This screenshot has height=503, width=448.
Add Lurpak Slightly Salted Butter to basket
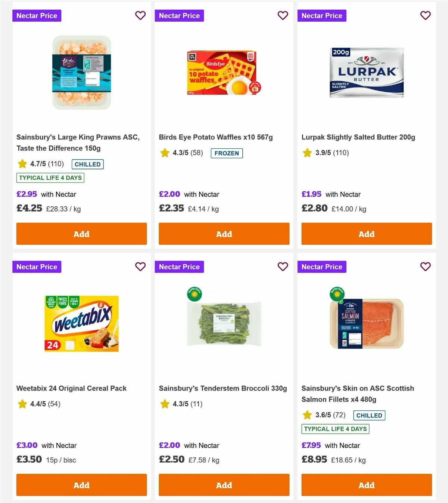[x=366, y=234]
